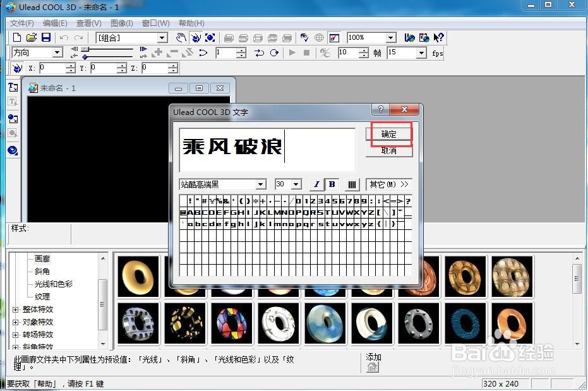Click the text entry box with 乘风破浪

point(267,150)
